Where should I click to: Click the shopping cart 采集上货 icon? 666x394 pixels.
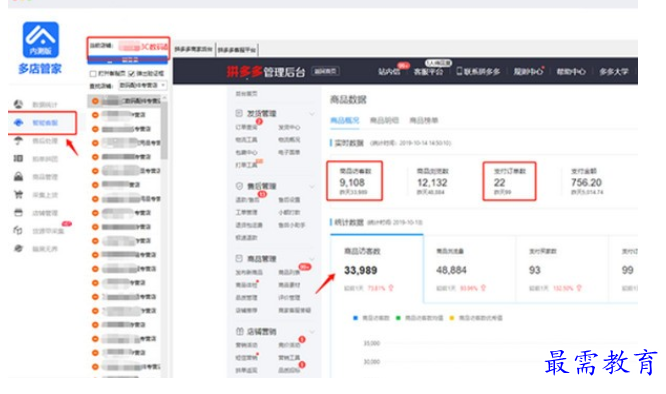tap(18, 194)
